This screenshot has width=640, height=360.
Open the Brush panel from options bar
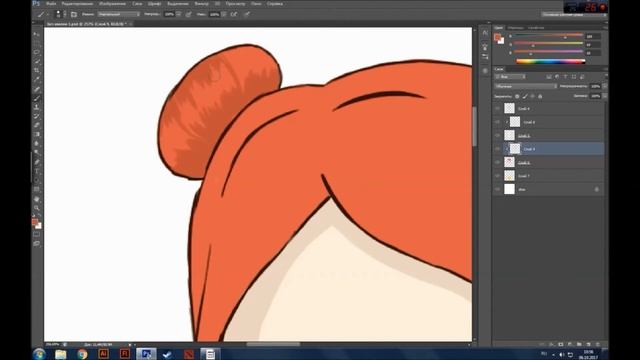pos(74,14)
